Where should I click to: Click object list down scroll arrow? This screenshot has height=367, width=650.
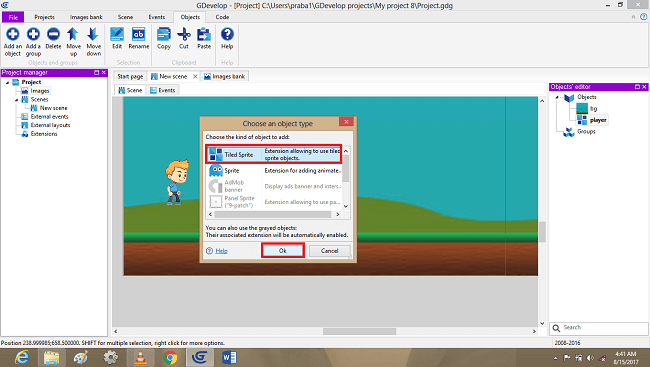tap(346, 206)
